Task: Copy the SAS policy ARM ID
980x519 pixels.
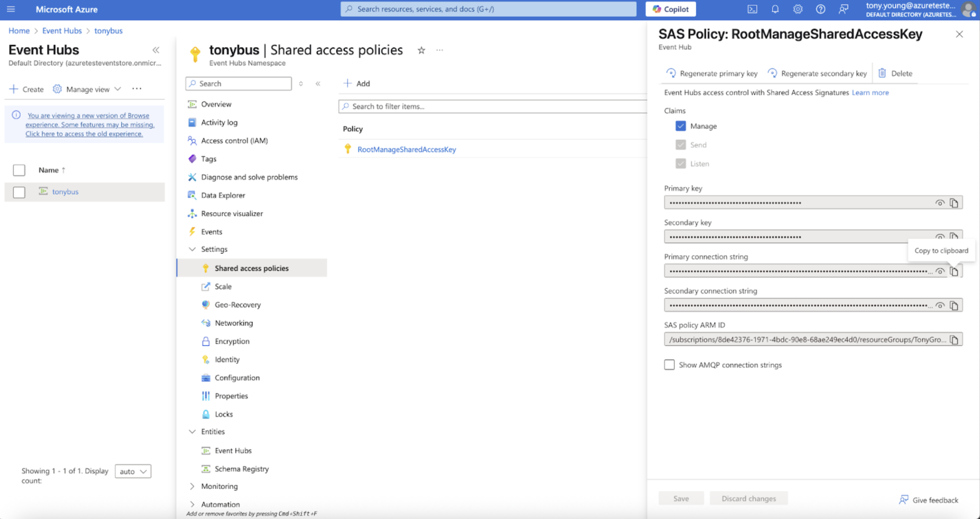Action: click(x=954, y=340)
